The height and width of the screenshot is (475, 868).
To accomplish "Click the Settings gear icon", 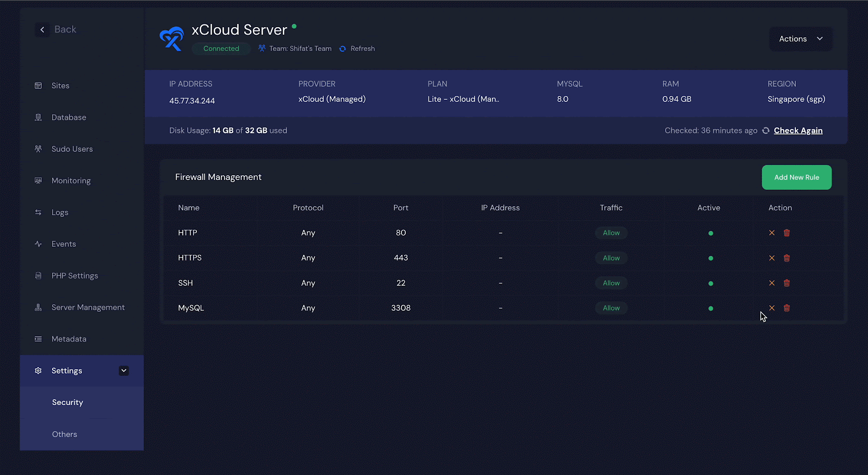I will click(x=38, y=371).
